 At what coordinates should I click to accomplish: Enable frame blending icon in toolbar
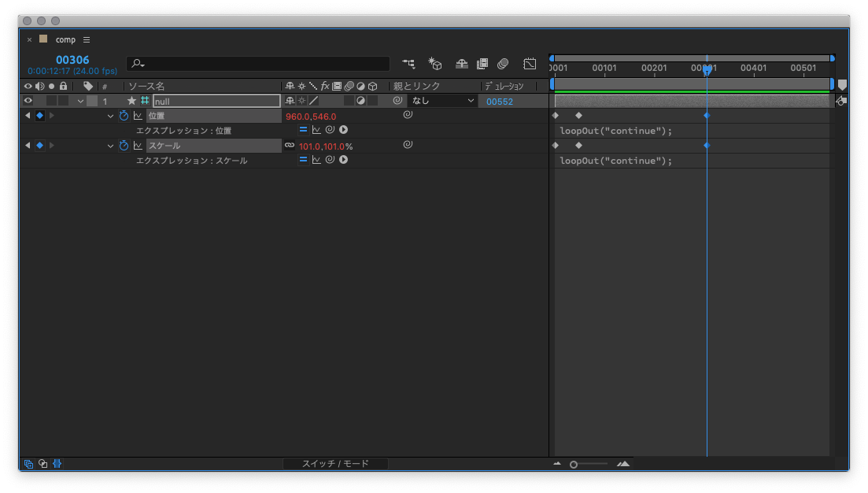[482, 64]
